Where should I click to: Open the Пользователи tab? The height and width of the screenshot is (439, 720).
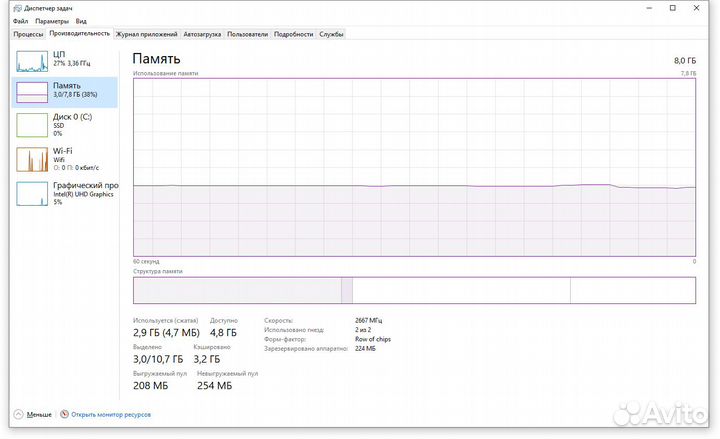click(x=247, y=34)
